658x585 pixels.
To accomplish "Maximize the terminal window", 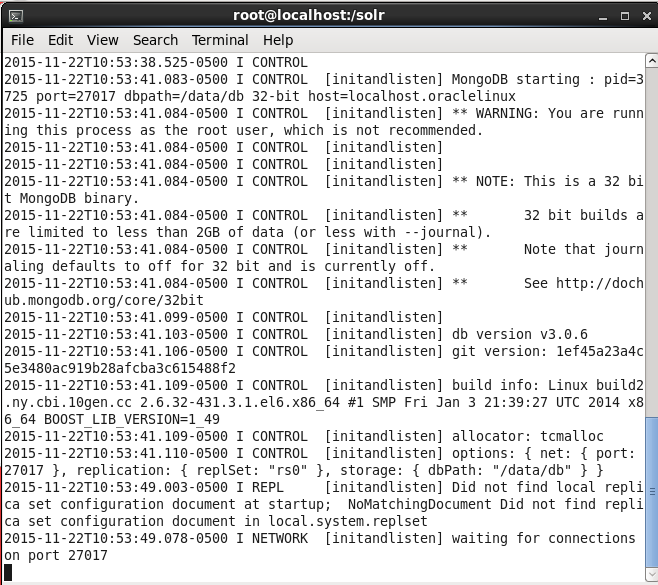I will pyautogui.click(x=625, y=16).
